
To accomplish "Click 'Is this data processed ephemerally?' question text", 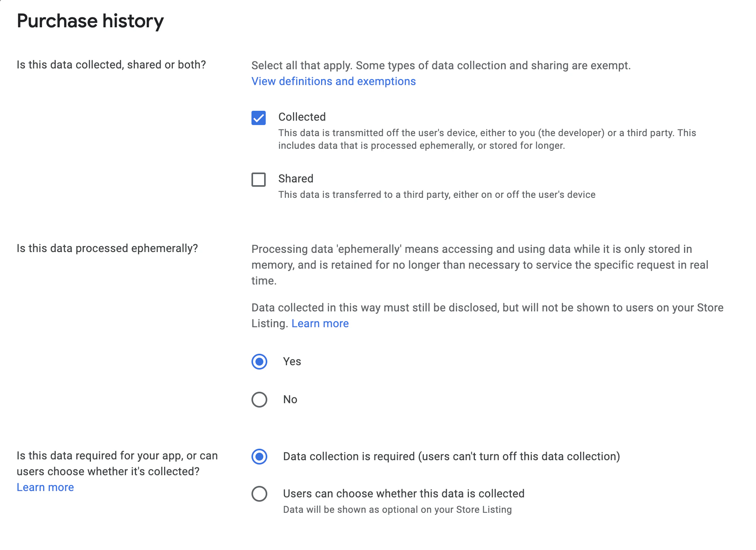I will [107, 248].
